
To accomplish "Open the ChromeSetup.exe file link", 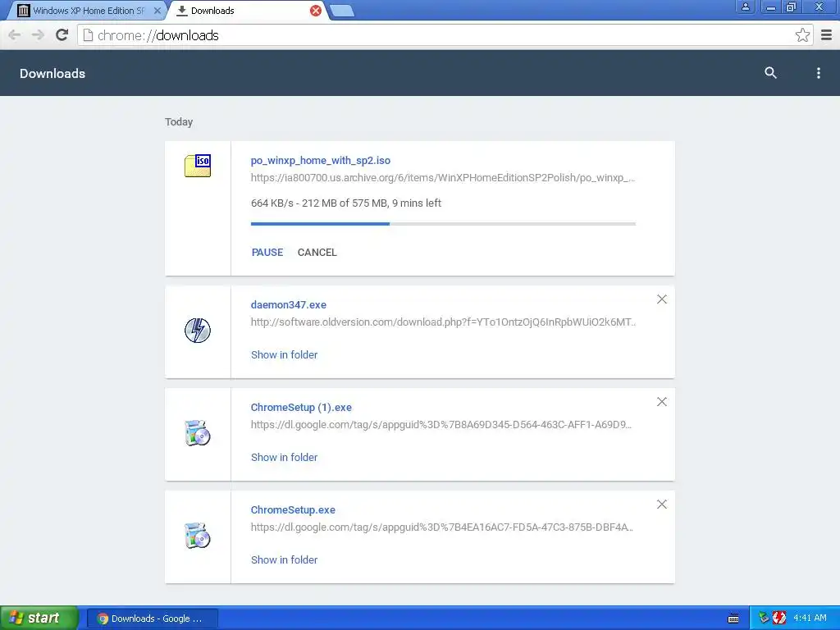I will click(293, 510).
